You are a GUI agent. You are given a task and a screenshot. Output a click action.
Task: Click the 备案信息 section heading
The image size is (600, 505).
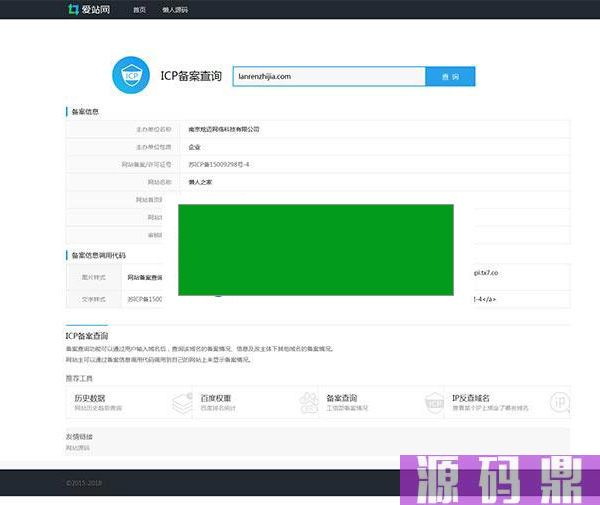click(x=85, y=112)
